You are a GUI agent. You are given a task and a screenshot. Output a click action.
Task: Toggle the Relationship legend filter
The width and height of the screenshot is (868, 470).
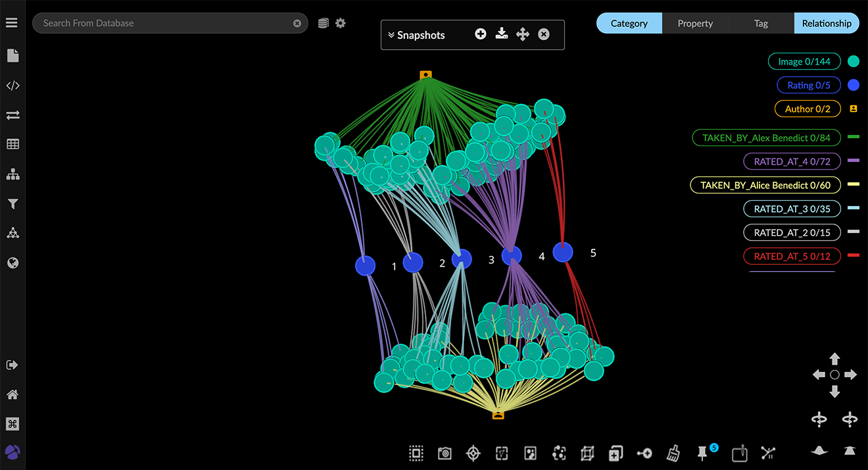(x=826, y=23)
